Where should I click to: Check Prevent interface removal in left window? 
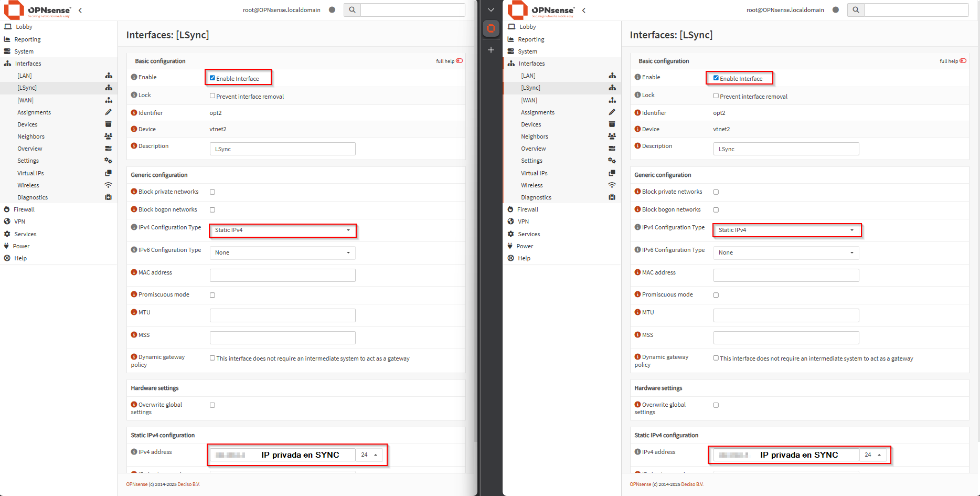coord(212,96)
